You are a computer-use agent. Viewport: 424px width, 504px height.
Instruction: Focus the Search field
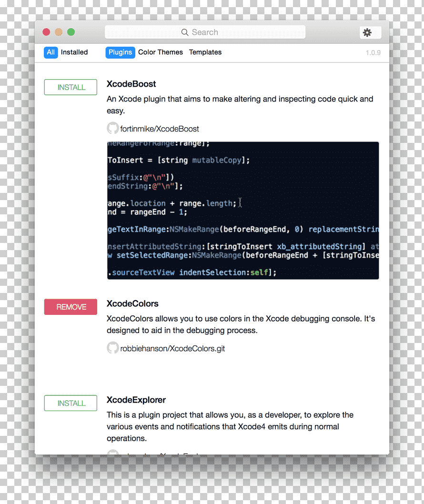[205, 32]
